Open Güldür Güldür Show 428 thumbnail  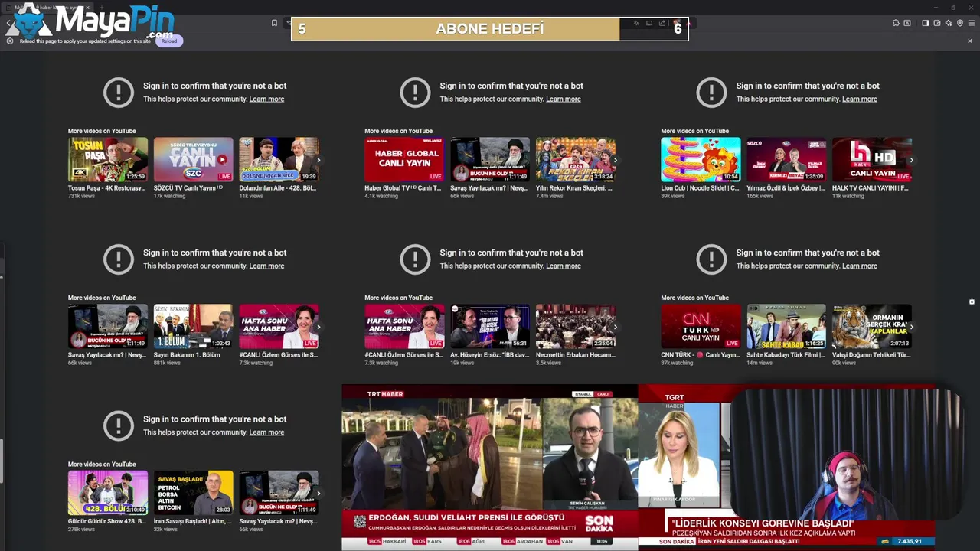108,493
